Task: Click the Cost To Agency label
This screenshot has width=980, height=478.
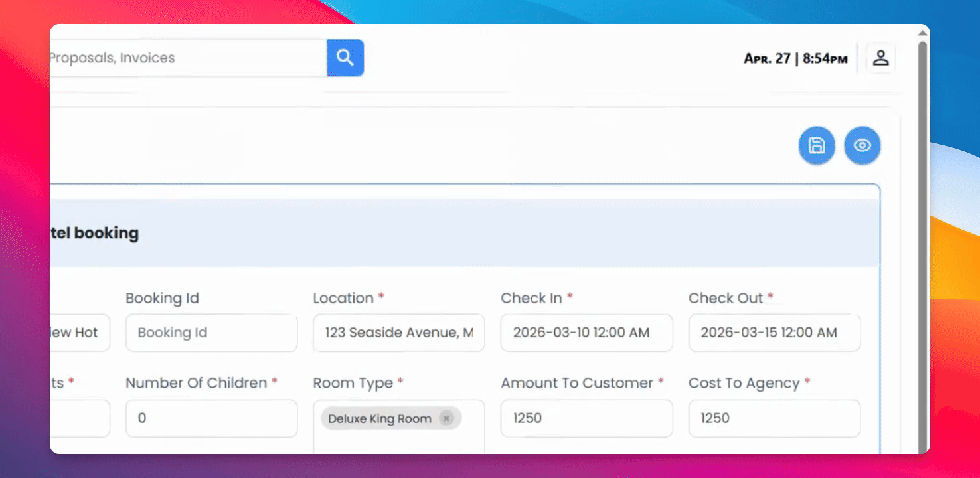Action: [x=749, y=383]
